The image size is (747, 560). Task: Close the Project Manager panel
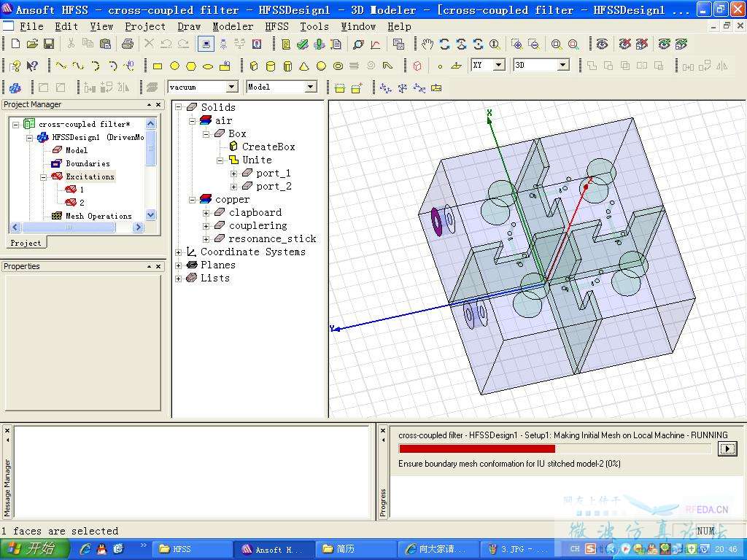[158, 105]
